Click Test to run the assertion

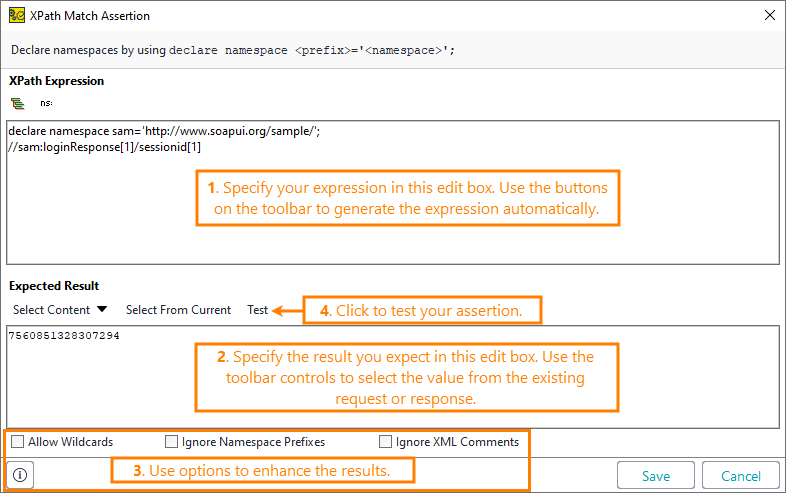(258, 310)
